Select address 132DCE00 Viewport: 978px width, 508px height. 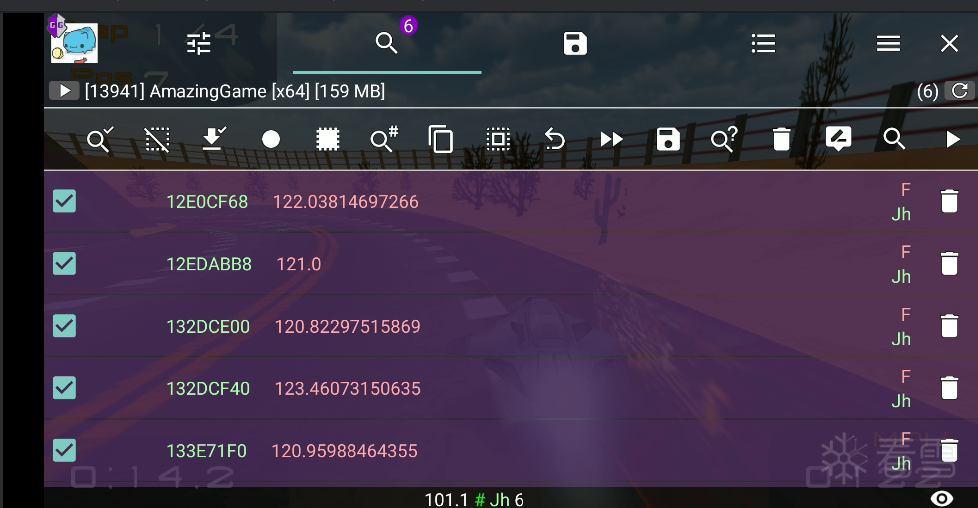pyautogui.click(x=208, y=326)
